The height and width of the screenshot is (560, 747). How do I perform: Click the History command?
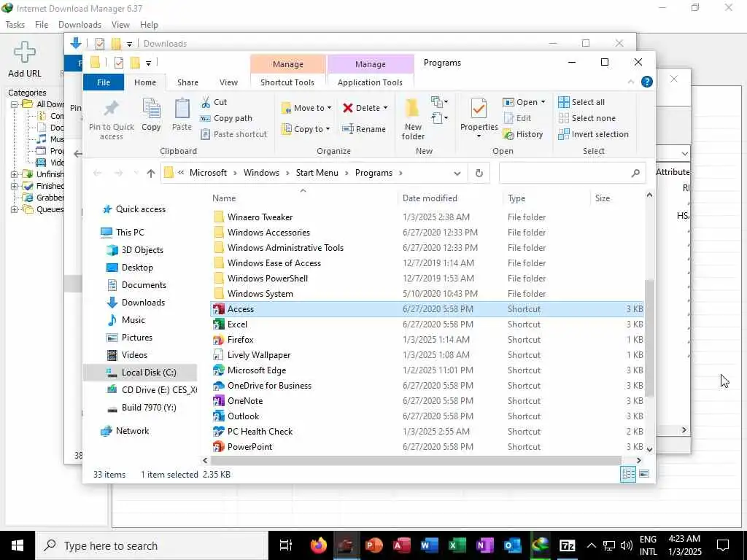pyautogui.click(x=523, y=134)
